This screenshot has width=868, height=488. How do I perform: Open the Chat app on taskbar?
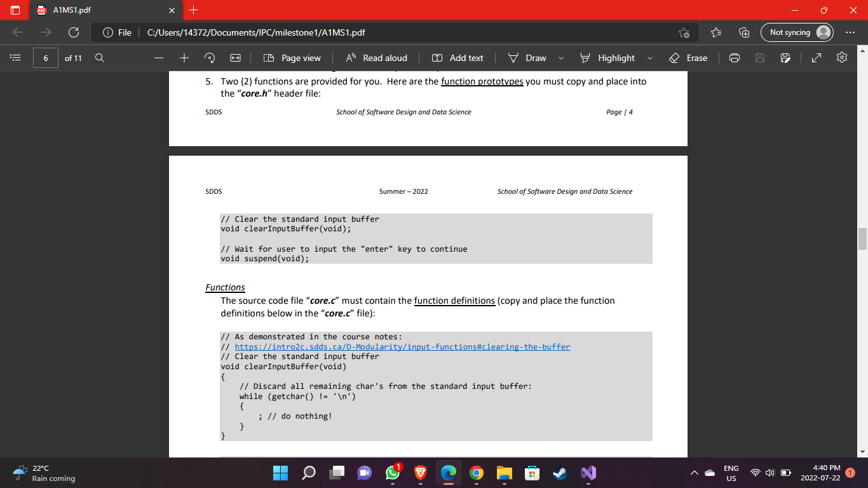pos(364,473)
